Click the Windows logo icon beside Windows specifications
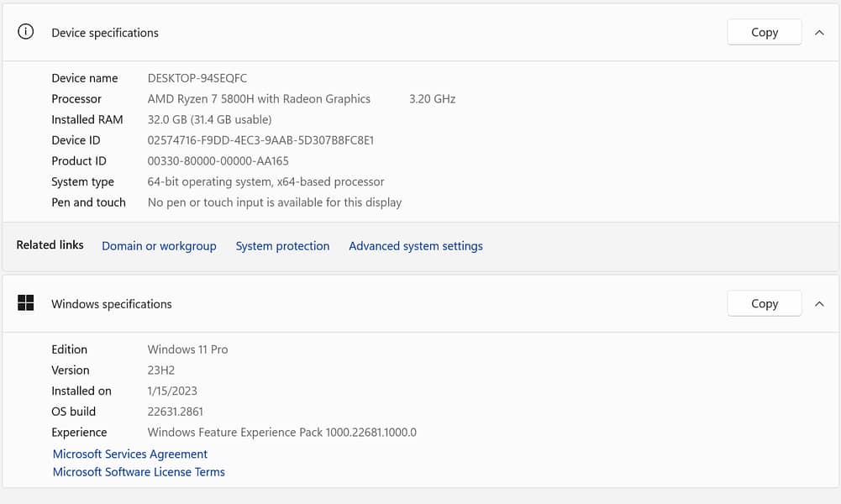The image size is (841, 504). point(26,303)
